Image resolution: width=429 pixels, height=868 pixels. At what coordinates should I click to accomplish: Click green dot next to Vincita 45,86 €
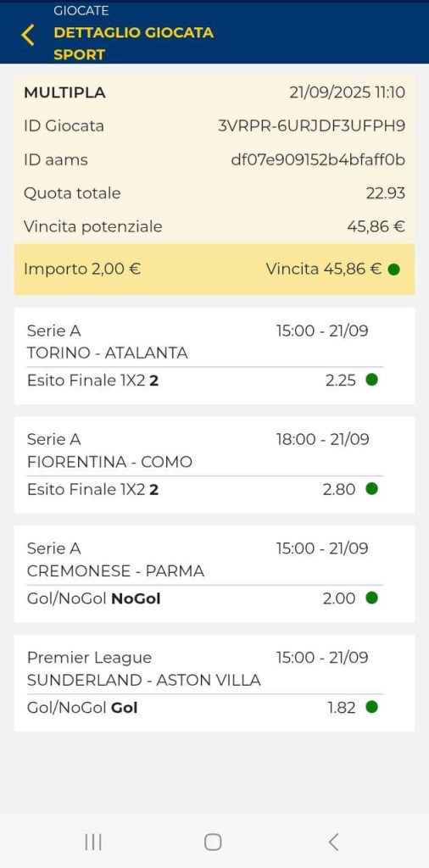click(393, 270)
